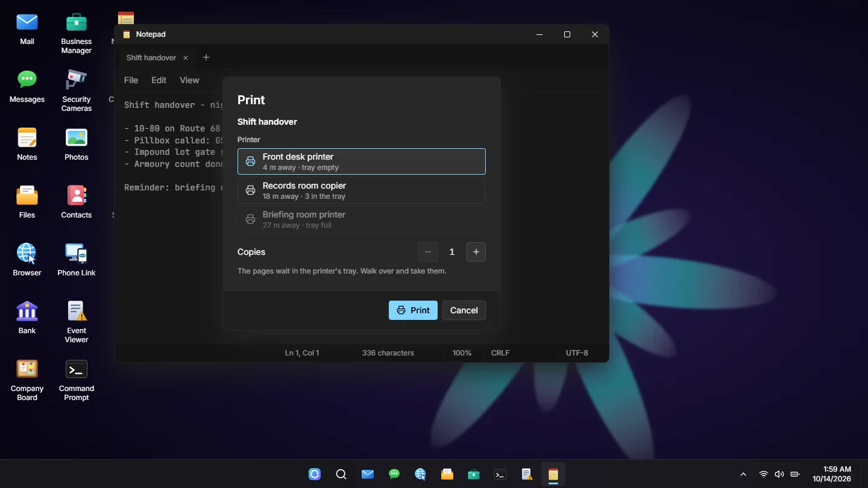
Task: Open search from the taskbar magnifier
Action: pos(341,474)
